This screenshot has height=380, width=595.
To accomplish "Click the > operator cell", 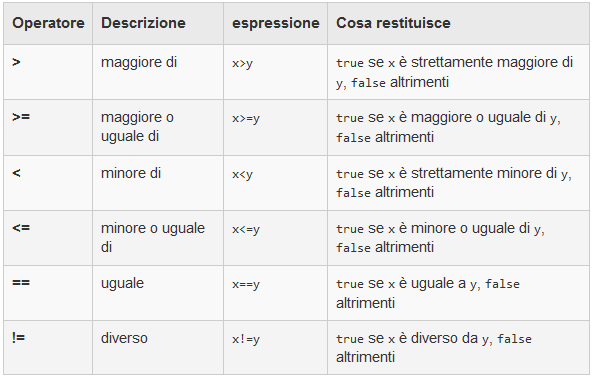I will pyautogui.click(x=48, y=72).
